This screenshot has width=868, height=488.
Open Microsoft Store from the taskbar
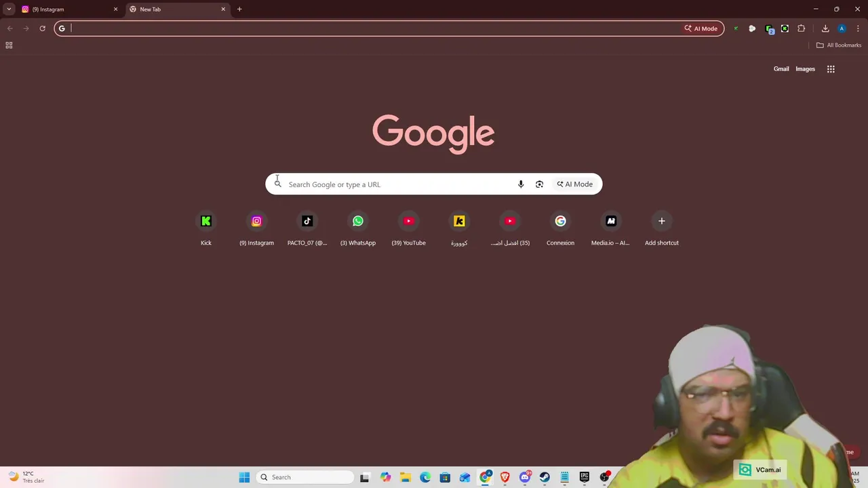click(445, 477)
